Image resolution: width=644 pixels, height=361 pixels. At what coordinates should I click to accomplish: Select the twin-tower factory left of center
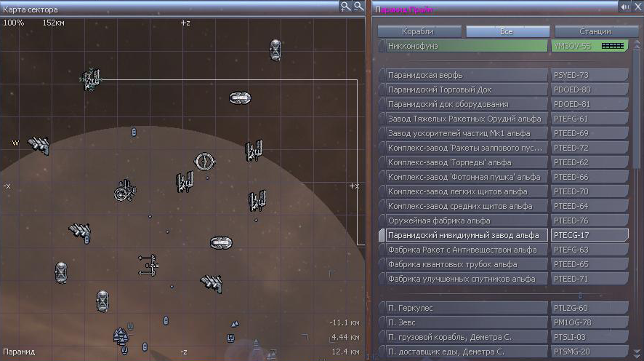pos(185,182)
